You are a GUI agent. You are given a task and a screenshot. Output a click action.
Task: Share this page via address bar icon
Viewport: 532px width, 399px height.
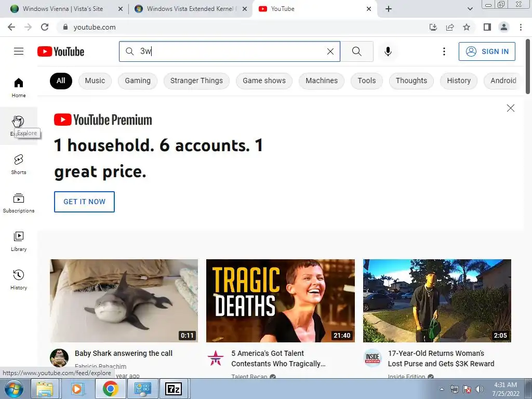pyautogui.click(x=449, y=27)
